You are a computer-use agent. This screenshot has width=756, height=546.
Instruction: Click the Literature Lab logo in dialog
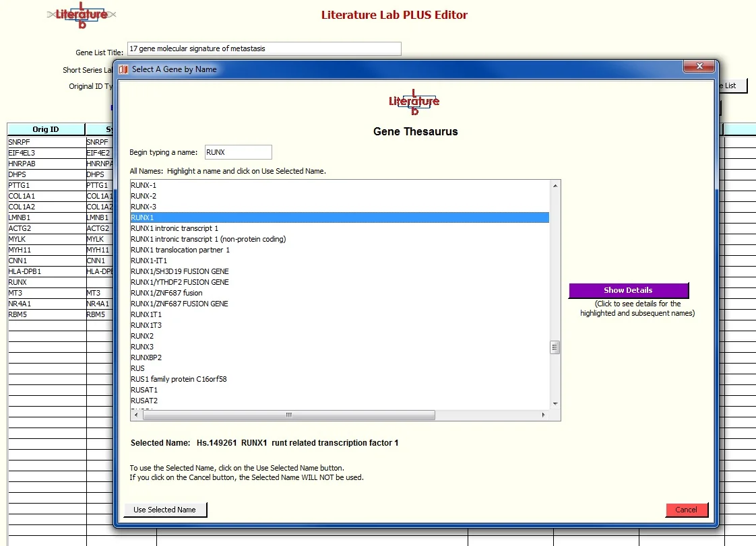coord(414,102)
